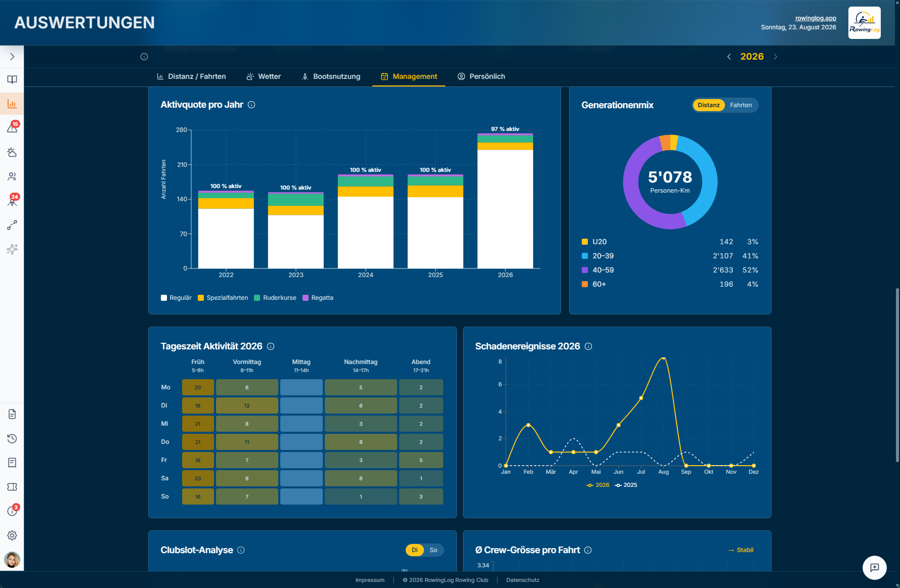Open settings gear in sidebar
Screen dimensions: 900x588
tap(12, 535)
